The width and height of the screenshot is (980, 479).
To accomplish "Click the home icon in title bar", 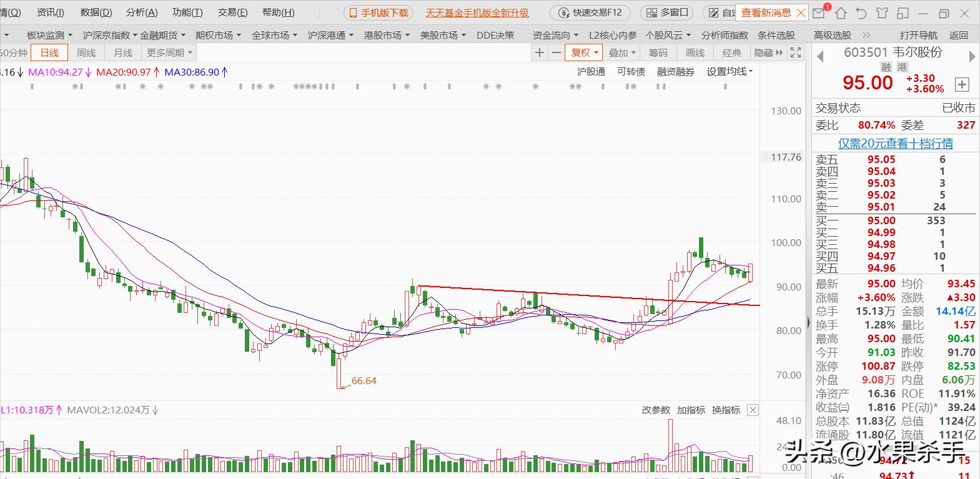I will (841, 12).
